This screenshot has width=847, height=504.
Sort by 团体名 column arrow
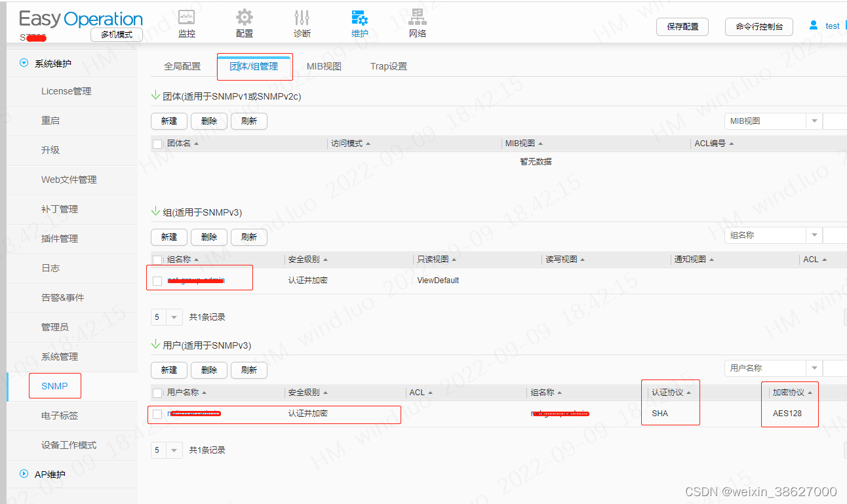[196, 144]
